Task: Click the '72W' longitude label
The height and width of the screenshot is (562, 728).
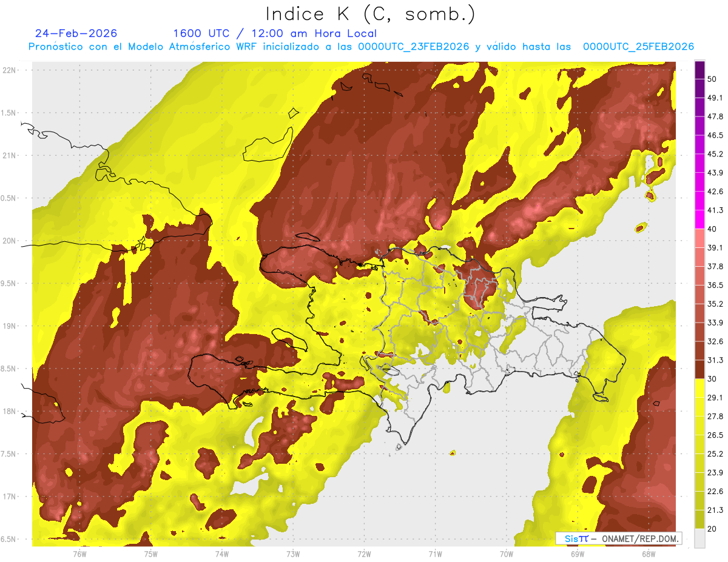Action: [364, 554]
